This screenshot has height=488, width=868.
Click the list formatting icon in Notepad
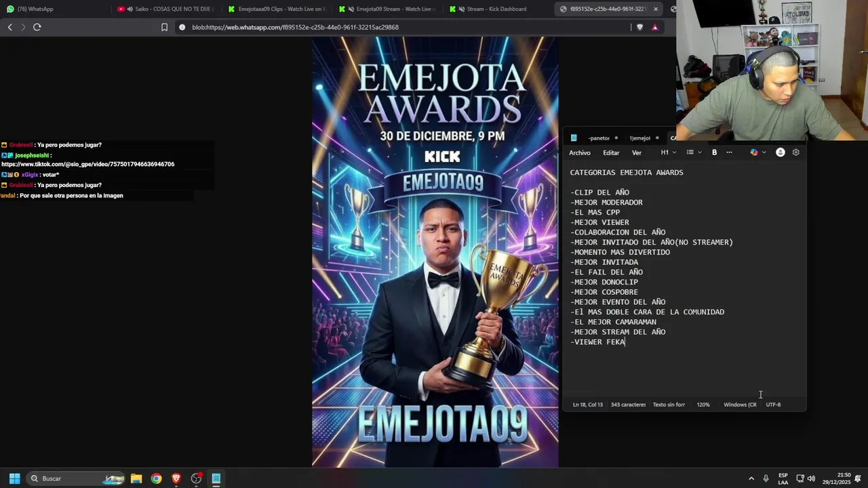point(690,152)
